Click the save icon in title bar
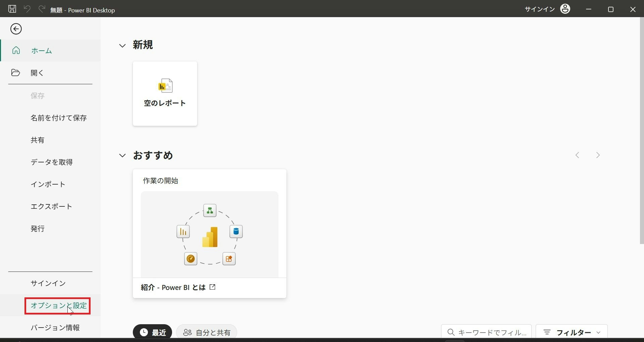This screenshot has width=644, height=342. [12, 9]
